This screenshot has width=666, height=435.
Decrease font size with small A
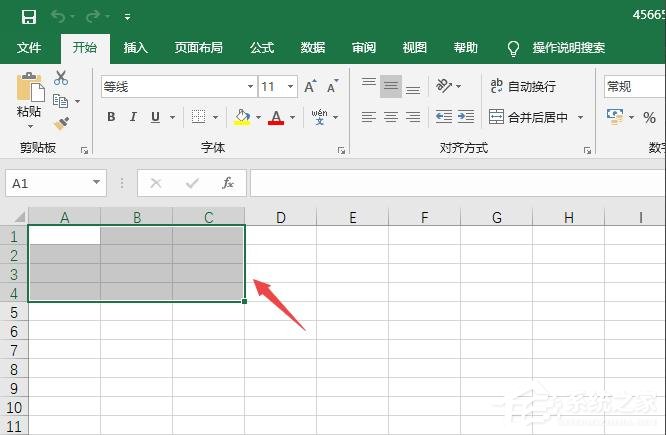point(332,86)
